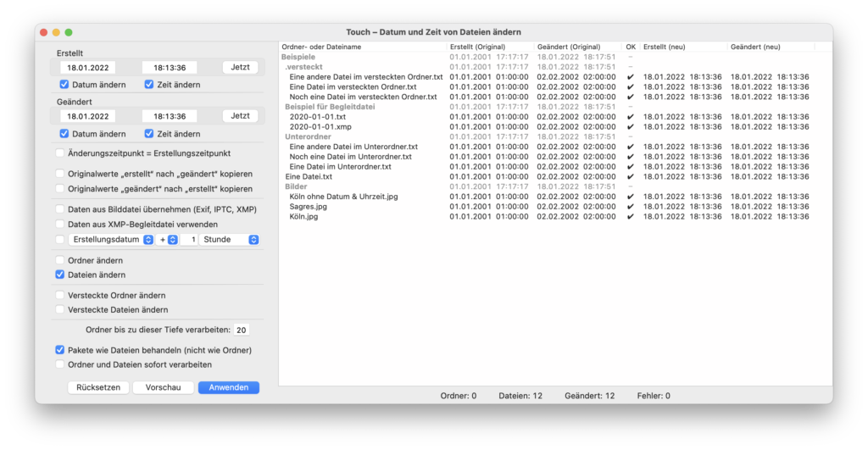This screenshot has width=868, height=450.
Task: Select the Unterordner folder row
Action: pos(556,136)
